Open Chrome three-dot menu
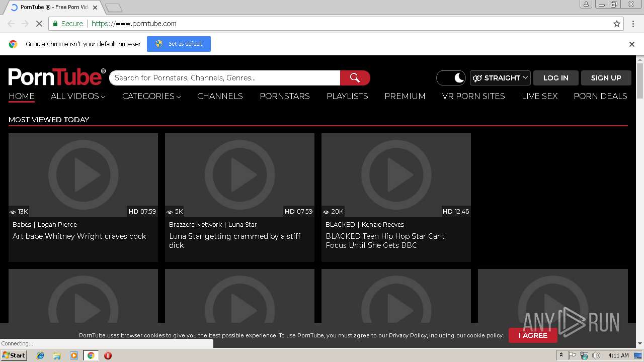 coord(633,24)
